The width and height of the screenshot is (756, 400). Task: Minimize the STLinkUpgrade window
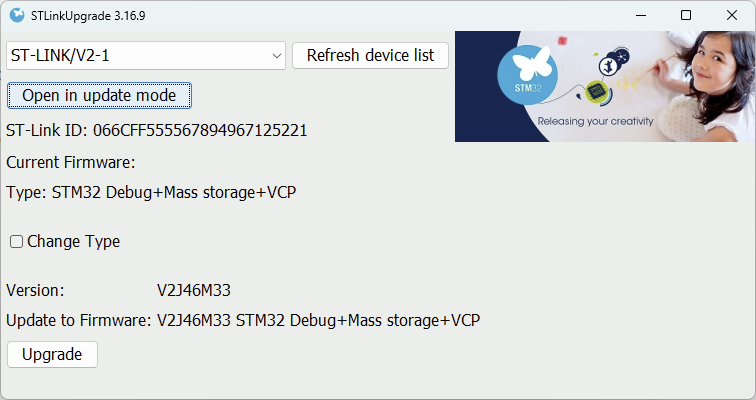637,15
